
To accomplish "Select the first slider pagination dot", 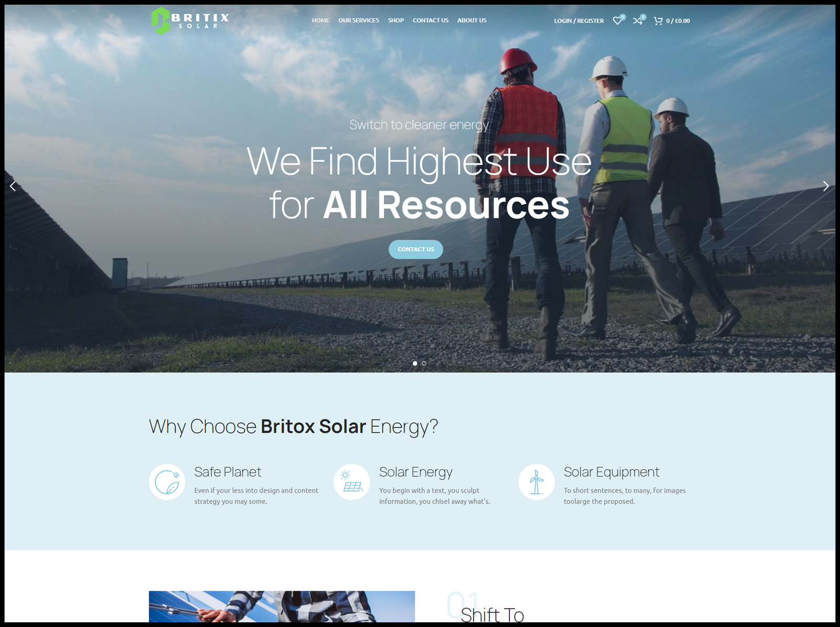I will point(415,363).
